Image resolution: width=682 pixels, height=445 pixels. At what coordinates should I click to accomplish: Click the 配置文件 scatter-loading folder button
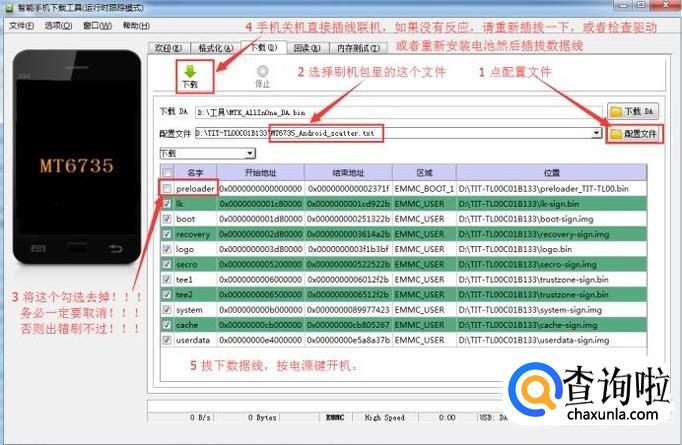click(x=634, y=134)
